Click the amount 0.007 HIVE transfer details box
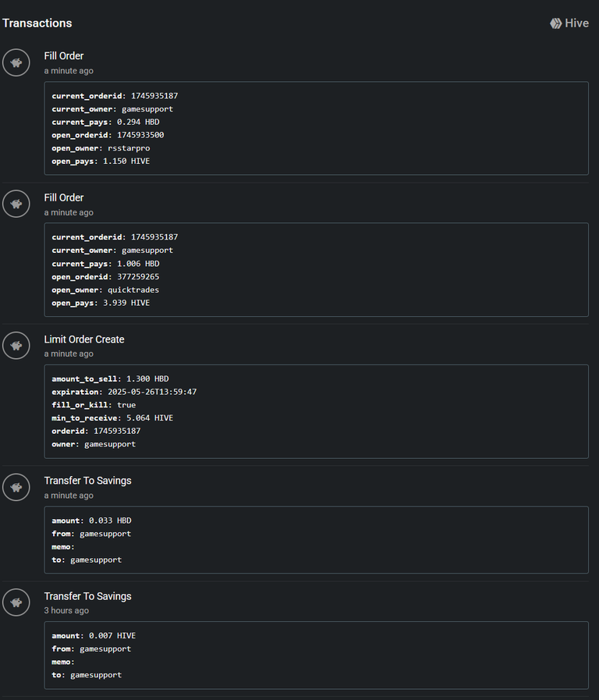This screenshot has height=700, width=599. (x=316, y=656)
